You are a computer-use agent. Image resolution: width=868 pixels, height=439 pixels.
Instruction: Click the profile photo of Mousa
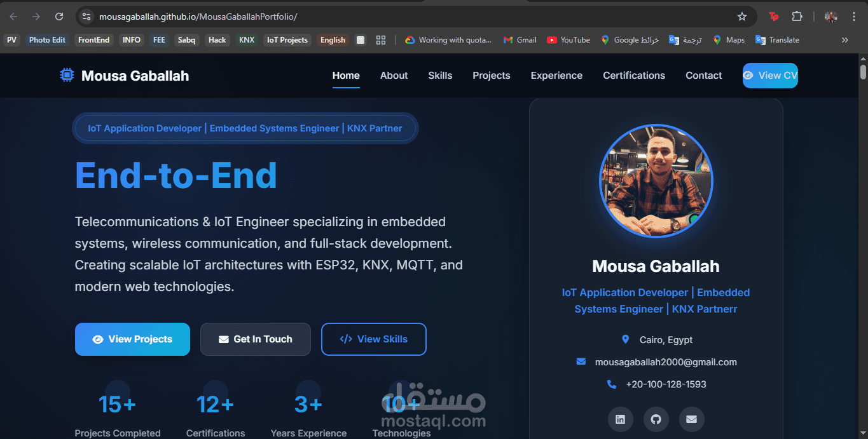tap(656, 181)
